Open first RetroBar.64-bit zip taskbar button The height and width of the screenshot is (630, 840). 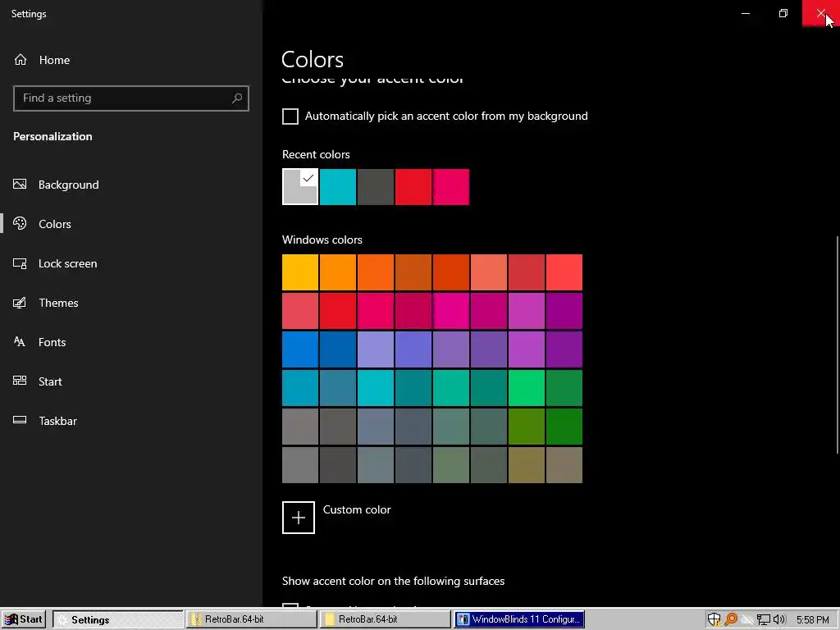tap(252, 619)
